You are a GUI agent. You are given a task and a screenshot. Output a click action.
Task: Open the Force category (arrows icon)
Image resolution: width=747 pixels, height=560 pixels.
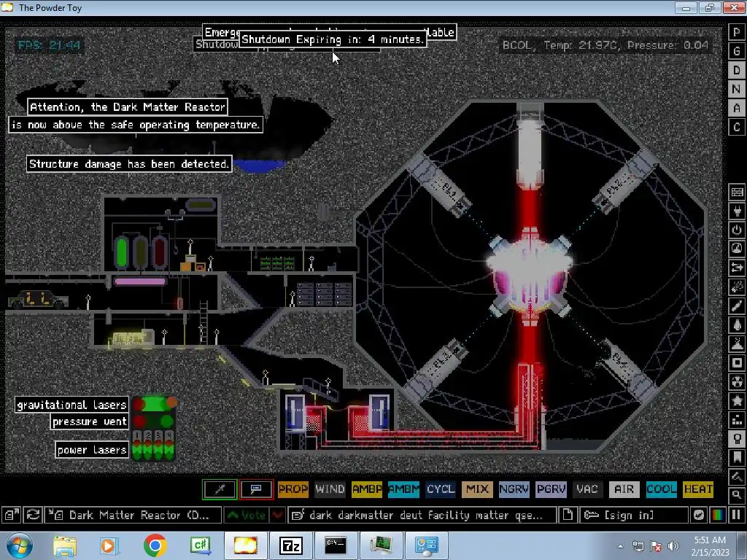(x=737, y=268)
